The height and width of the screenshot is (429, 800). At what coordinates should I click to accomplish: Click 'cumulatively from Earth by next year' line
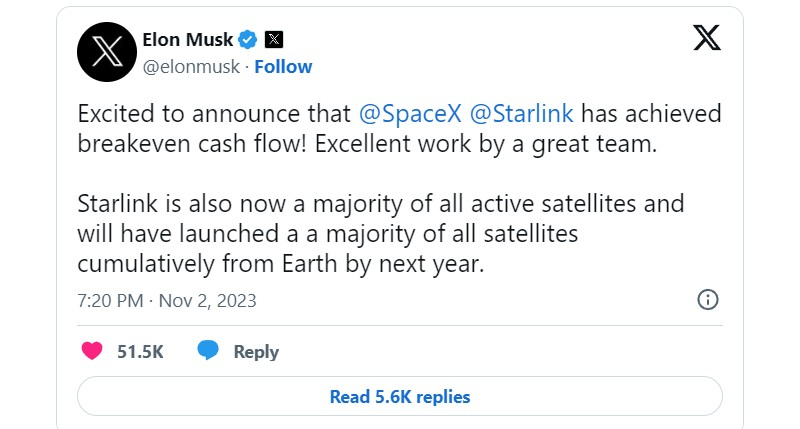pos(280,264)
